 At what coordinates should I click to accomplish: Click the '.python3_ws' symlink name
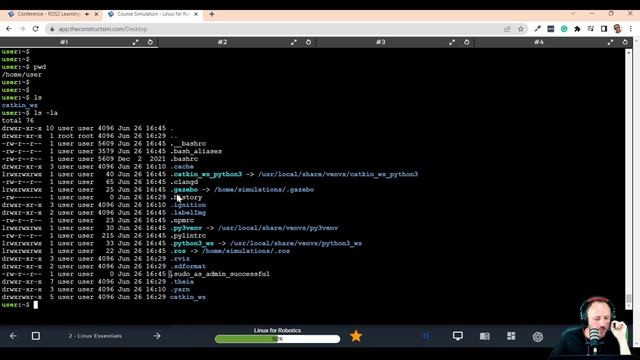click(x=192, y=243)
